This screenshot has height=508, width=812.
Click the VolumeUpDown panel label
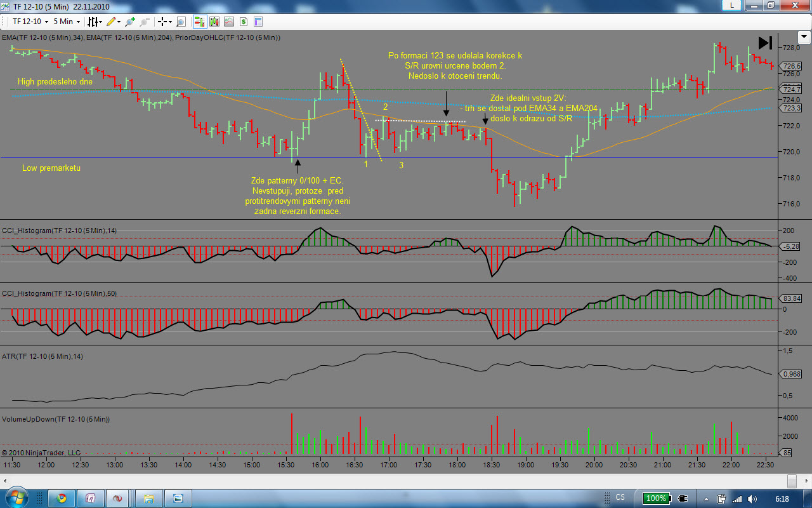click(56, 419)
